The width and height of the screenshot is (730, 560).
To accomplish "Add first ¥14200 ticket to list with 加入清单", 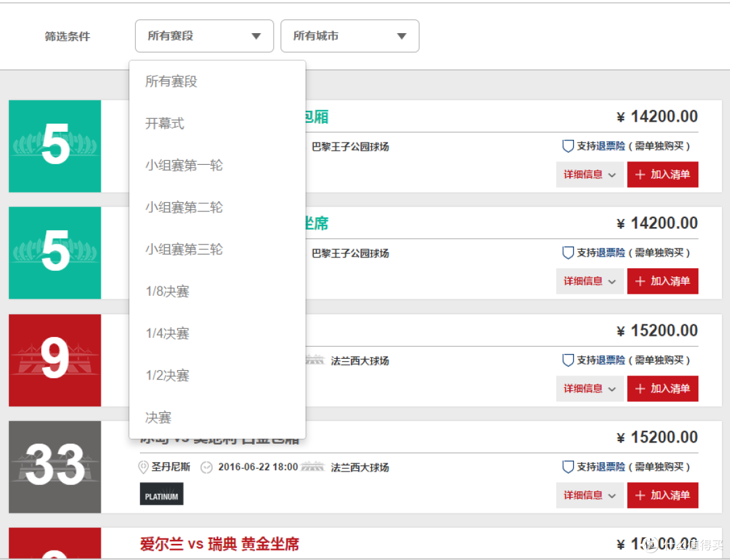I will click(662, 174).
